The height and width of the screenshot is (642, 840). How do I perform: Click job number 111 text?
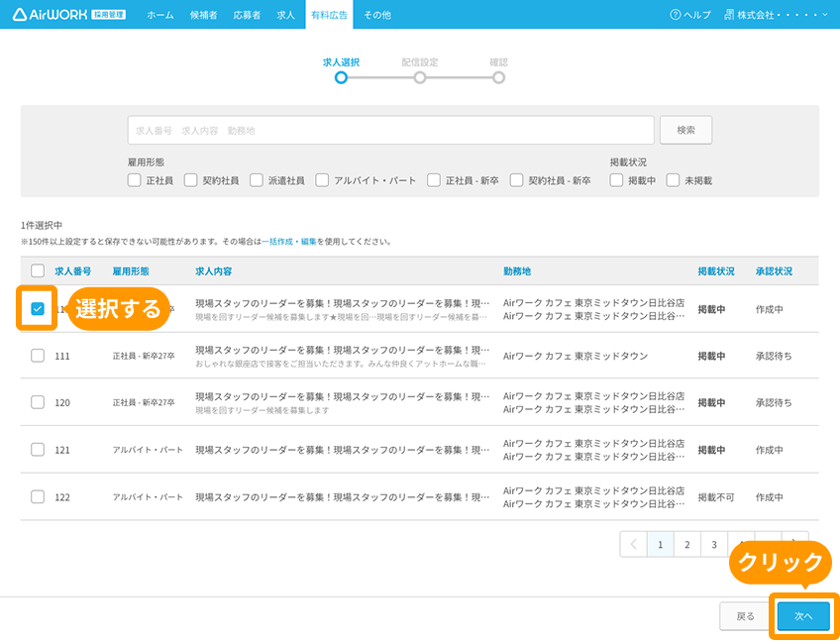pos(62,356)
